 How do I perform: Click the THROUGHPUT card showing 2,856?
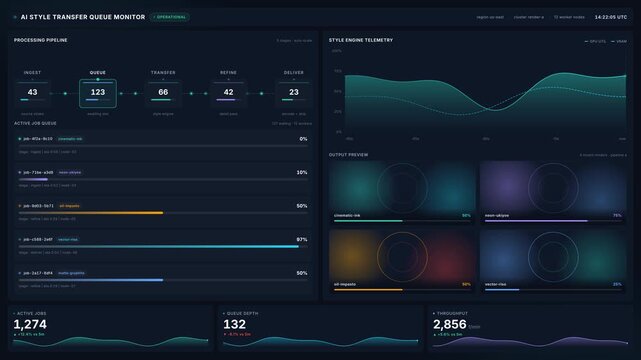(530, 328)
